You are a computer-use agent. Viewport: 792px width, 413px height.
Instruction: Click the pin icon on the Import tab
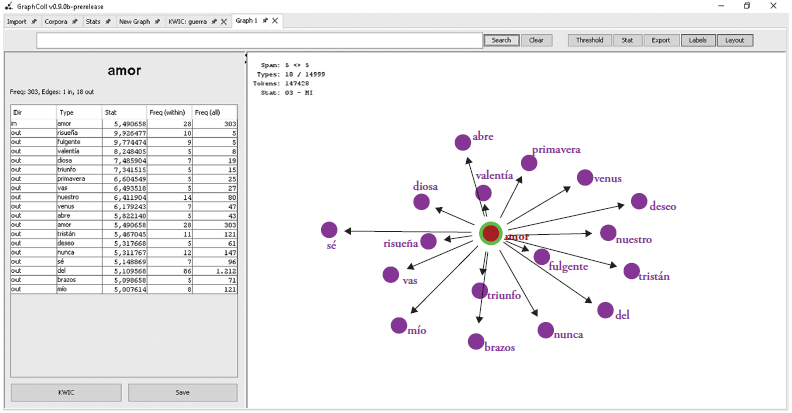[34, 21]
